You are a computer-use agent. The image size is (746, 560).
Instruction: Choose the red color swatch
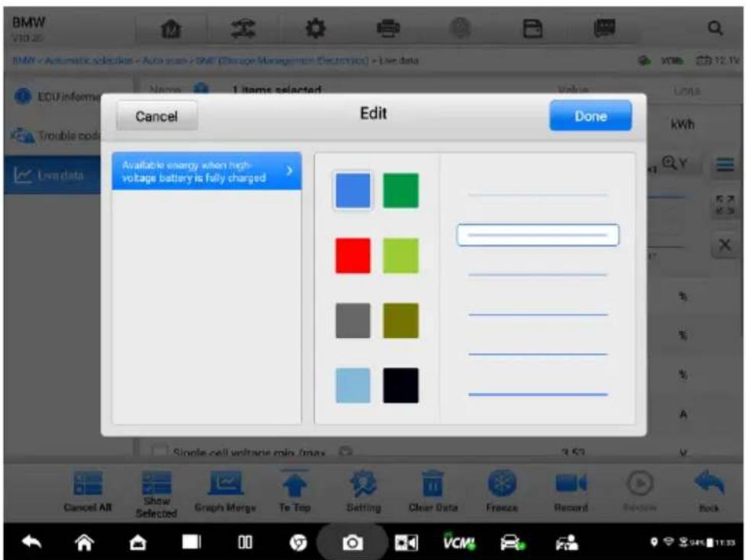click(x=352, y=256)
